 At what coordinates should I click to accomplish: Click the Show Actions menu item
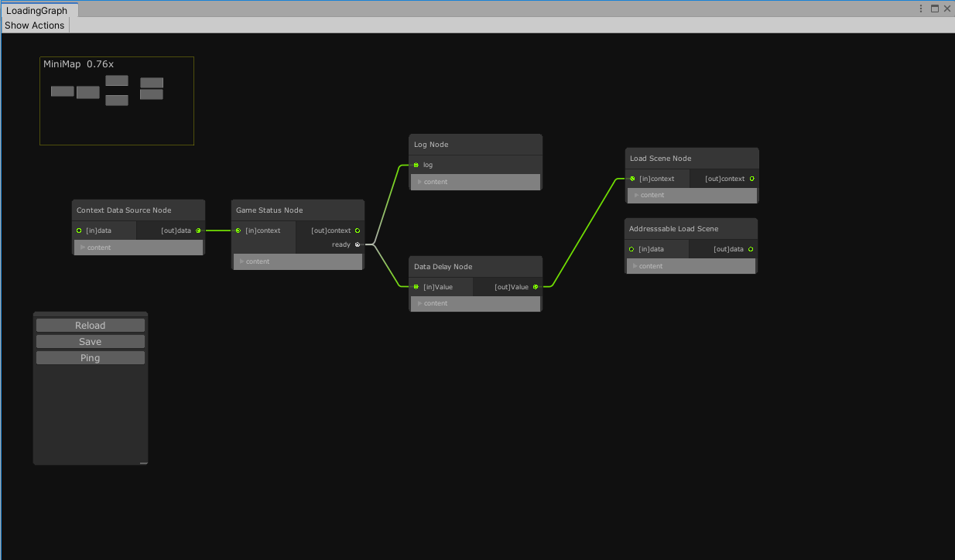[x=34, y=26]
